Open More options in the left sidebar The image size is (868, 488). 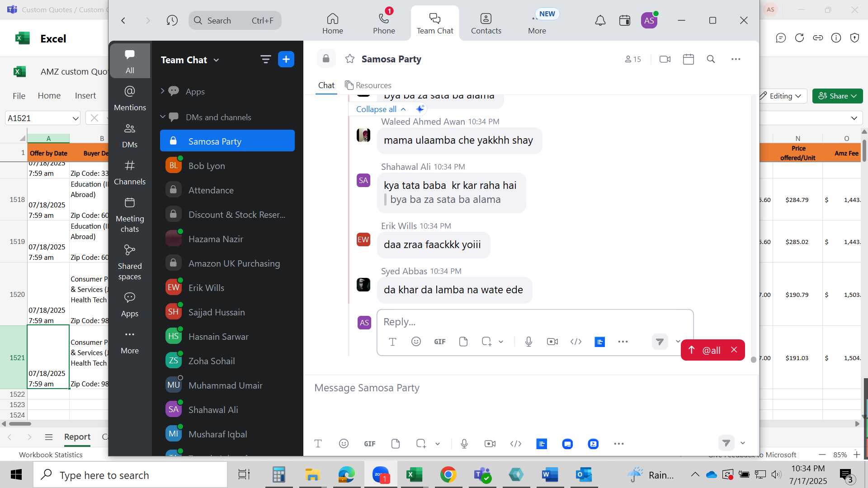pyautogui.click(x=130, y=342)
